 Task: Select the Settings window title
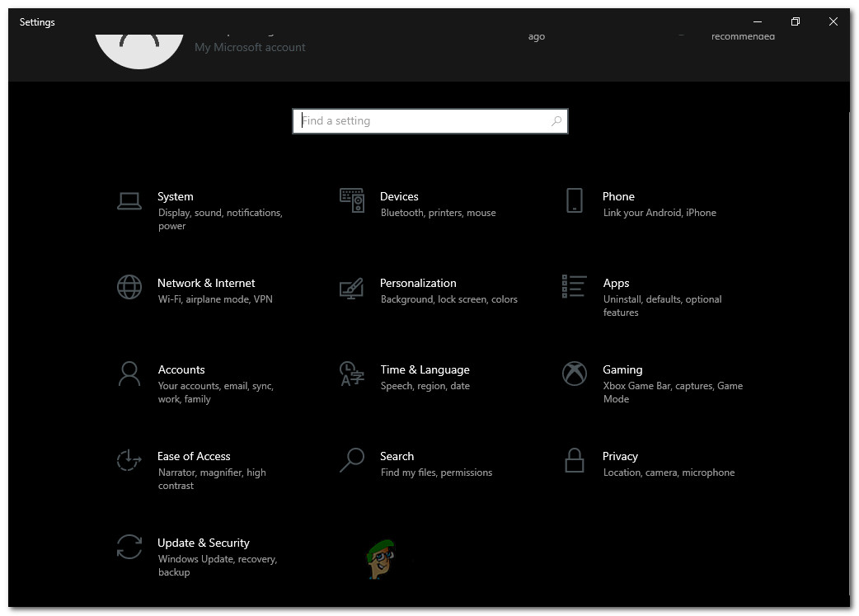click(37, 22)
